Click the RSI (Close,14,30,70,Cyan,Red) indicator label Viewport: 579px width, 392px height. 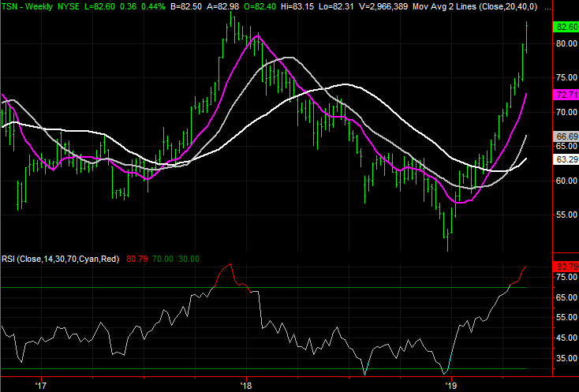[60, 258]
